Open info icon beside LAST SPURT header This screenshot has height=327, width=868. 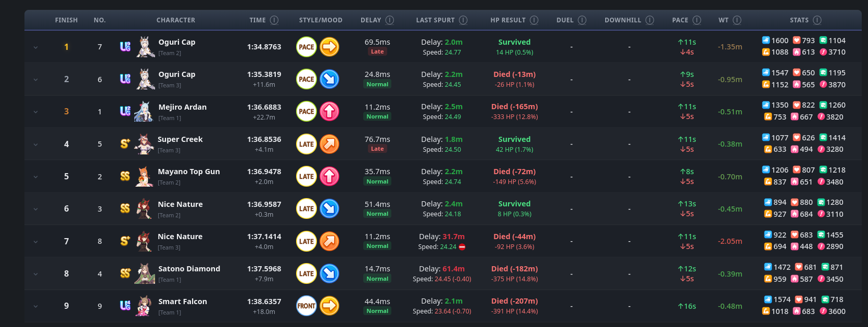point(463,20)
